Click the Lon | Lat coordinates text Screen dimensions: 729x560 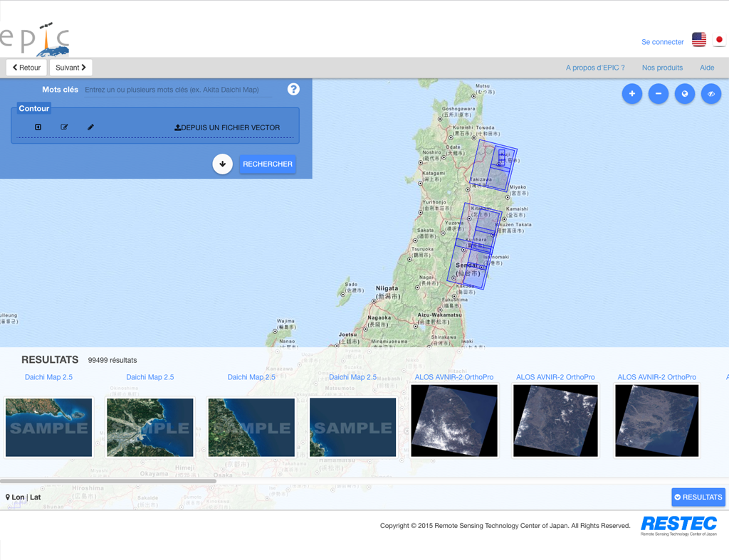(x=26, y=497)
